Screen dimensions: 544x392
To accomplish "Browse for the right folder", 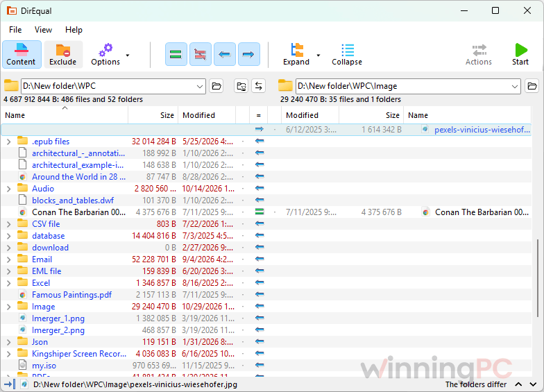I will pyautogui.click(x=532, y=86).
